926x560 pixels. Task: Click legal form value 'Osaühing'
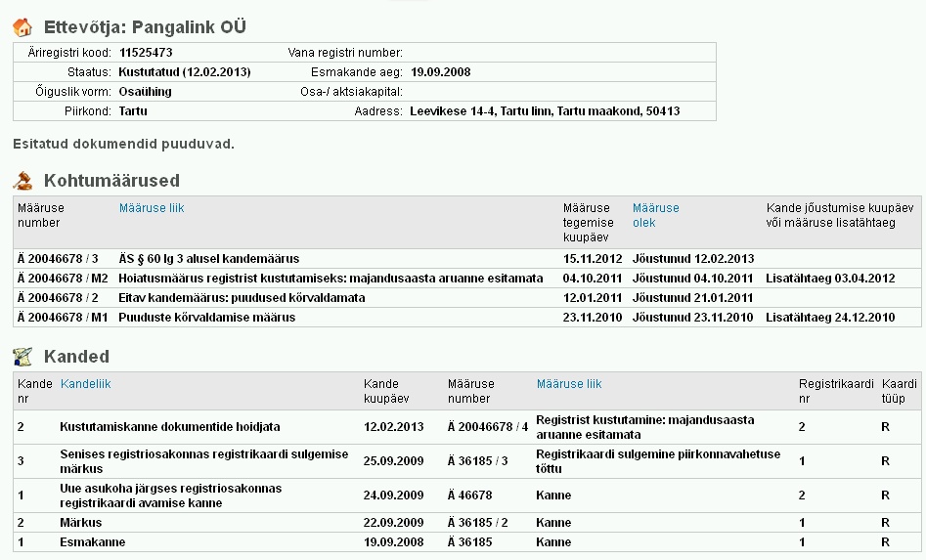point(146,92)
